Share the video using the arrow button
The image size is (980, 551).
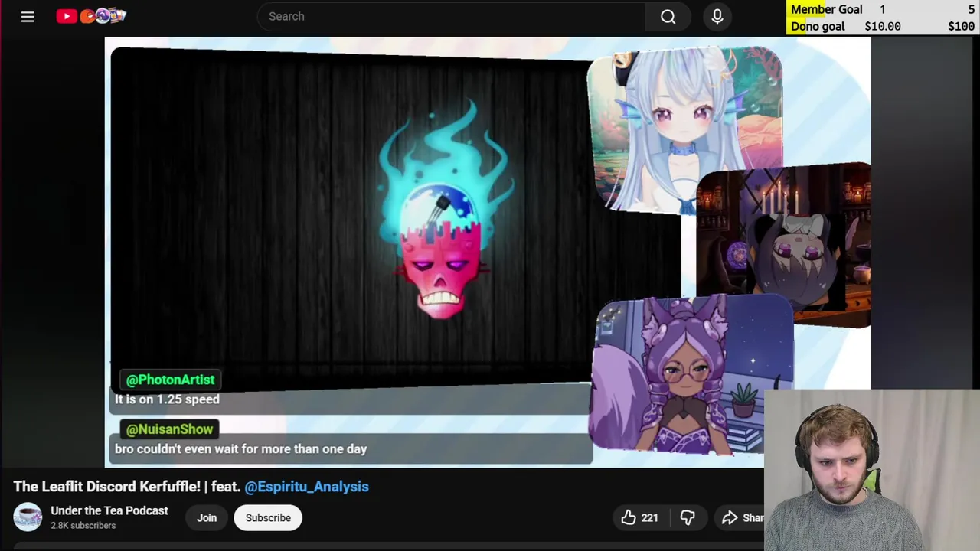(743, 518)
